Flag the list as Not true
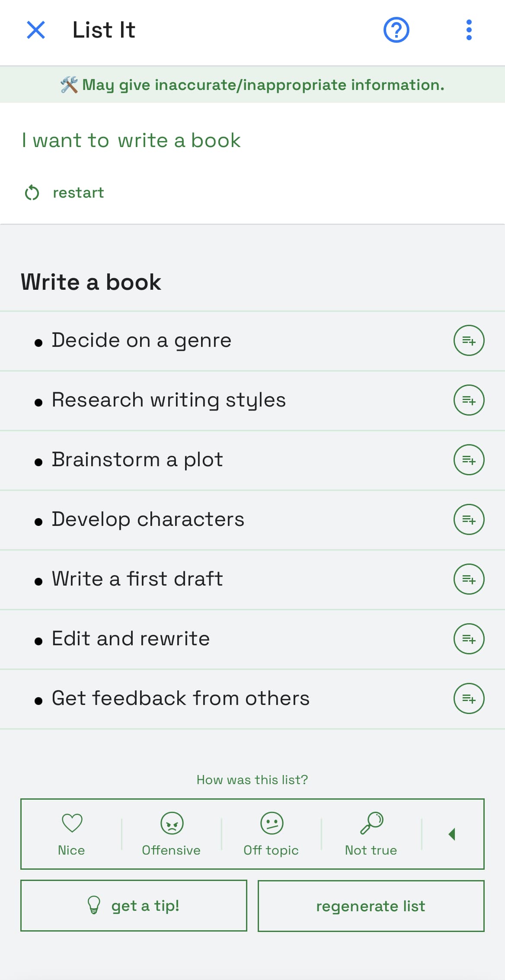505x980 pixels. click(x=371, y=834)
